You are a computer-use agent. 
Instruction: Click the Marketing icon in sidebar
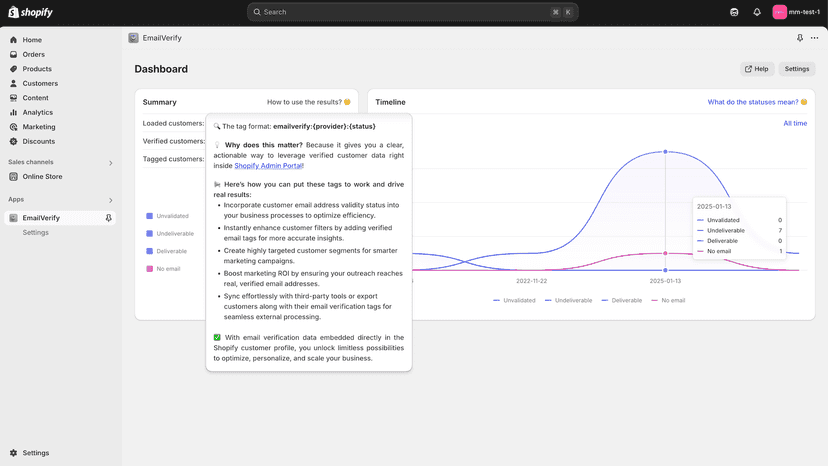[x=13, y=127]
